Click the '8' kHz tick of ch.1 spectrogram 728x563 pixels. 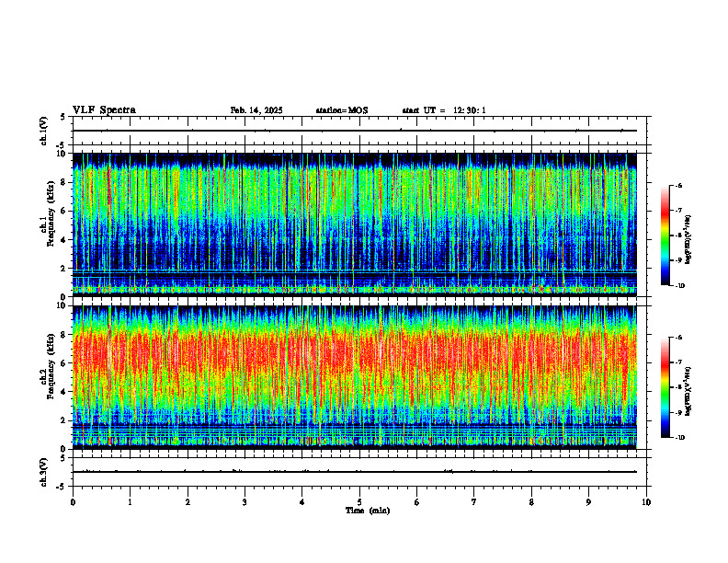click(64, 182)
